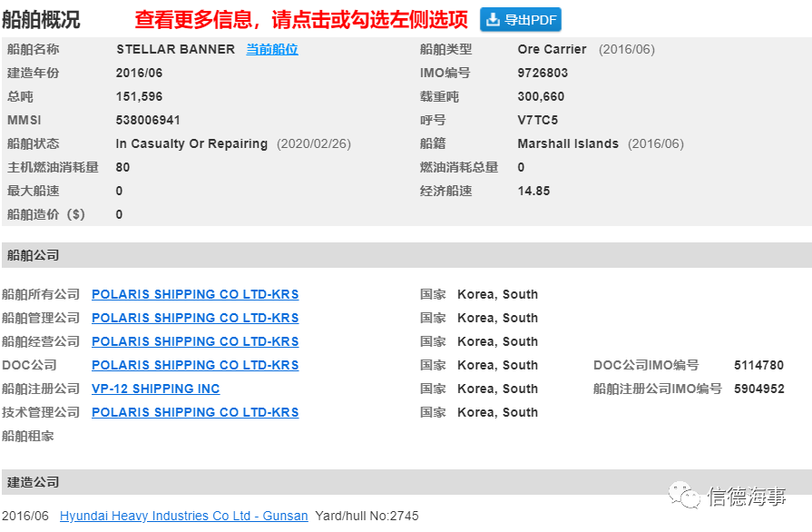Select status In Casualty Or Repairing
The image size is (812, 532).
coord(191,144)
